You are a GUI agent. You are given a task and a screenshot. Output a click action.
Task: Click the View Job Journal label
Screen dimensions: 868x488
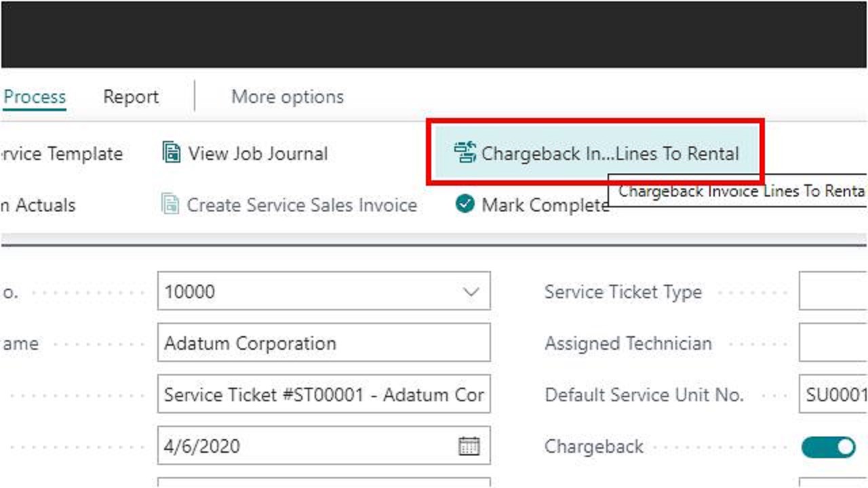click(258, 154)
